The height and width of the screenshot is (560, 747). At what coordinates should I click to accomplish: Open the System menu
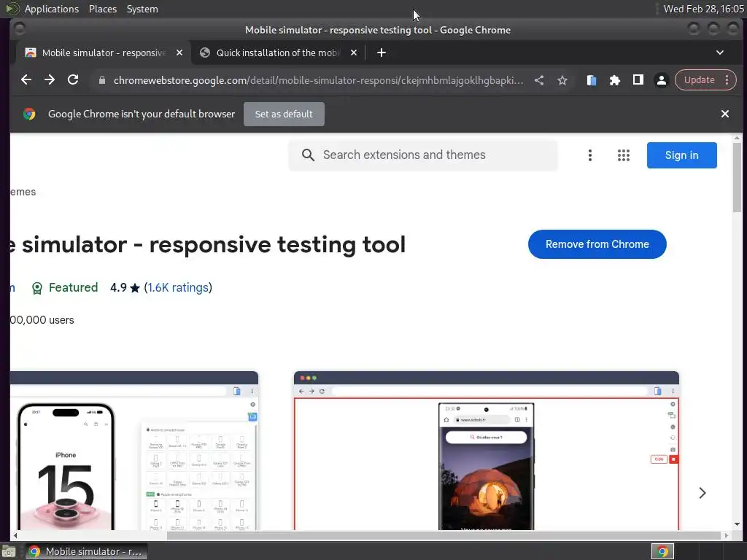point(142,9)
